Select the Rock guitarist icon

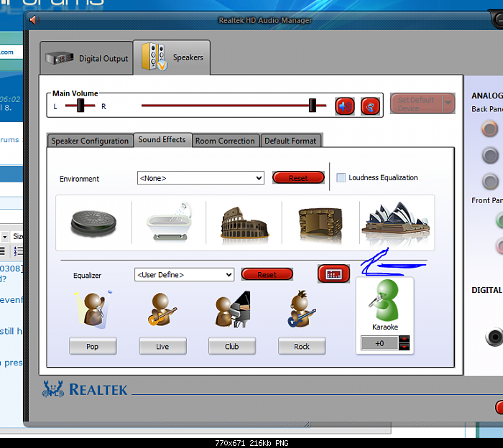point(302,309)
